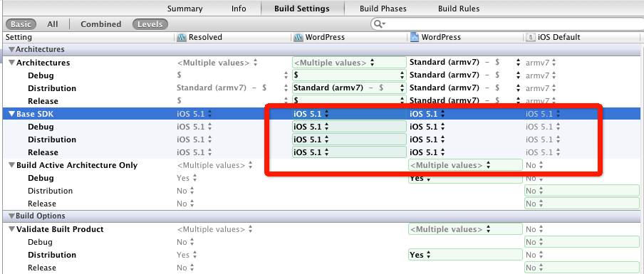Image resolution: width=644 pixels, height=274 pixels.
Task: Click the magnifier icon in the search field
Action: (379, 24)
